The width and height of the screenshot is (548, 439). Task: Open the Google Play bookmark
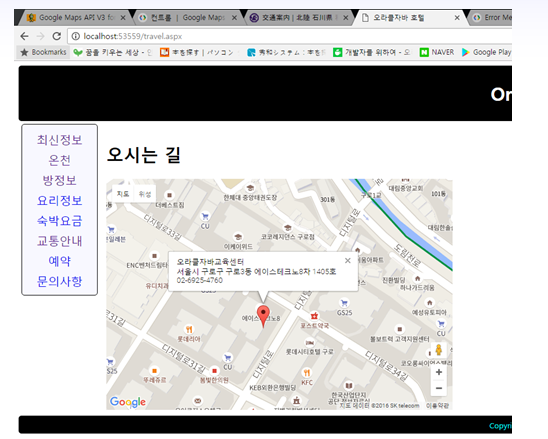point(486,52)
